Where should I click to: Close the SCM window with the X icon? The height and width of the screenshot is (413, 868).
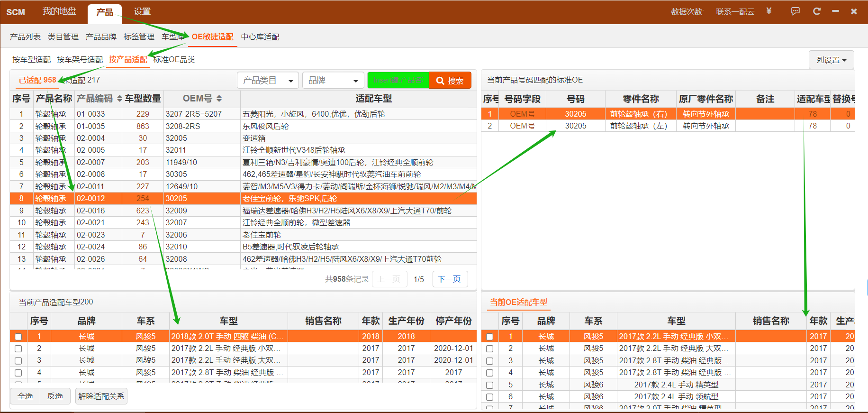tap(854, 11)
